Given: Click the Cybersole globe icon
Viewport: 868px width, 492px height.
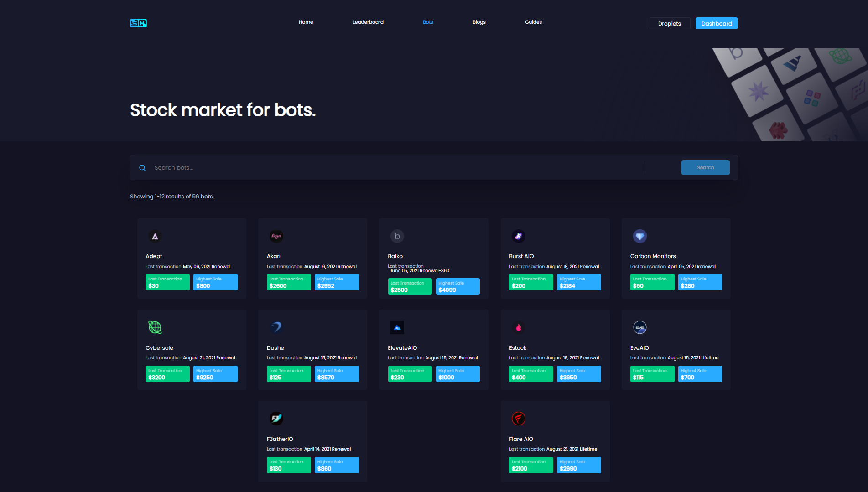Looking at the screenshot, I should coord(155,327).
